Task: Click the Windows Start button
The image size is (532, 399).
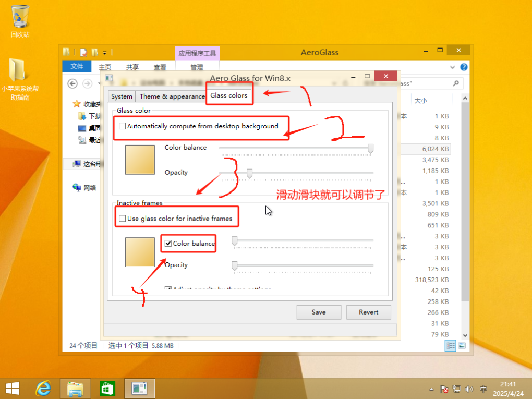Action: coord(13,389)
